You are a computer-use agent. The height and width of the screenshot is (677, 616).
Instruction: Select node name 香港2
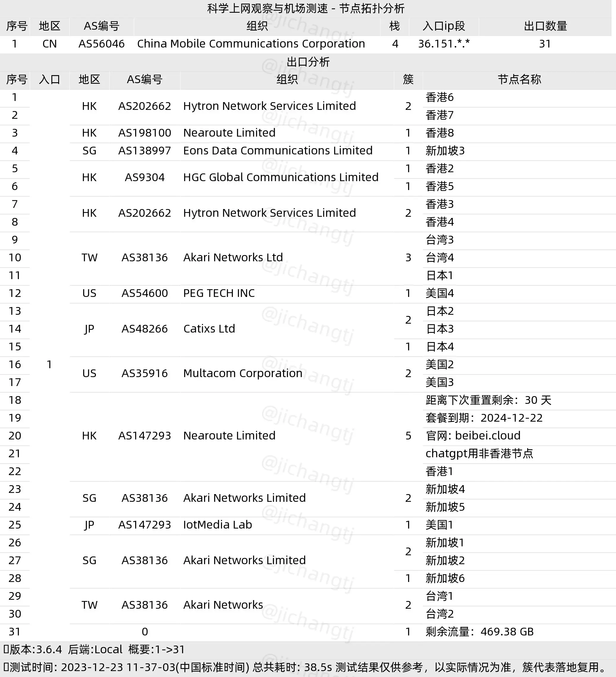pos(440,169)
